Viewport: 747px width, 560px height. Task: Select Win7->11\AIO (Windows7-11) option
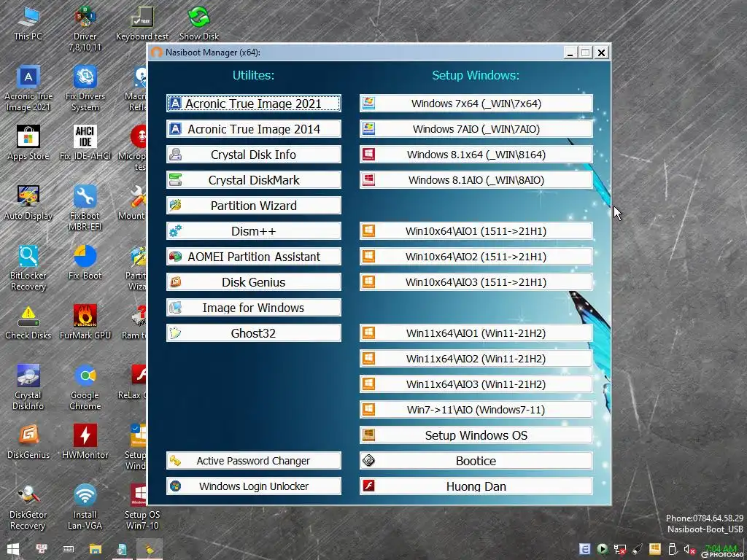click(476, 410)
